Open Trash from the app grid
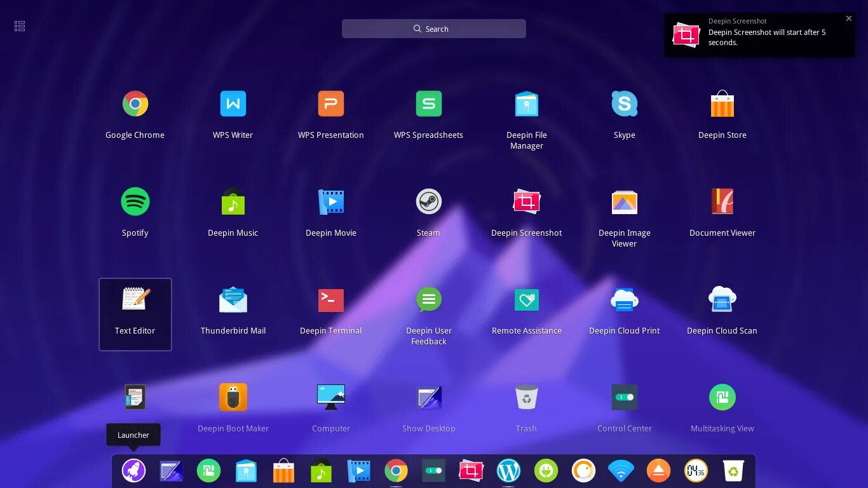The width and height of the screenshot is (868, 488). (x=526, y=397)
